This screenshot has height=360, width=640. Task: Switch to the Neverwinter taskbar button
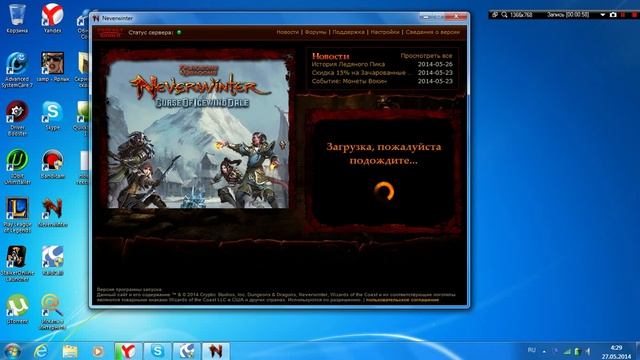216,351
